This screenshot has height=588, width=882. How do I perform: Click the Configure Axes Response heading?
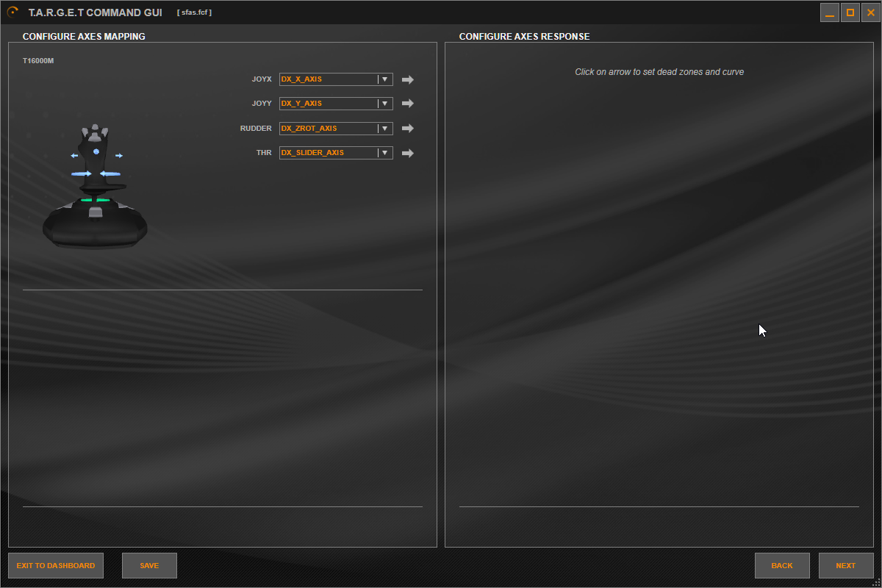(524, 37)
